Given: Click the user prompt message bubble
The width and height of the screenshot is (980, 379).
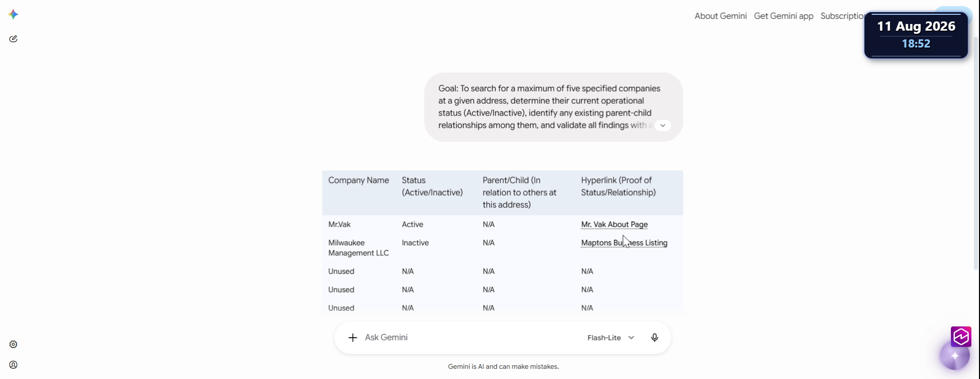Looking at the screenshot, I should click(x=553, y=107).
